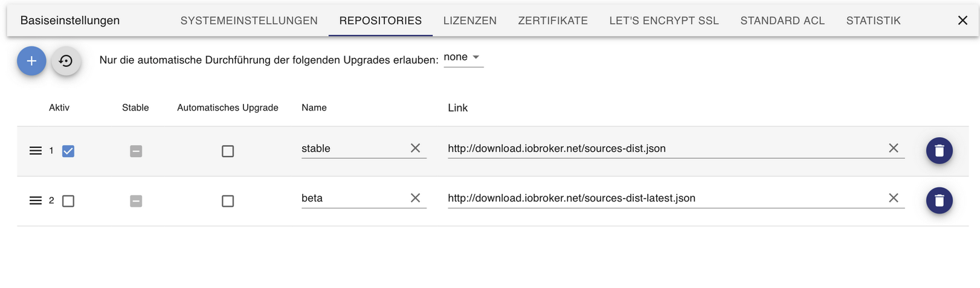The image size is (980, 288).
Task: Add a new repository with plus button
Action: click(31, 61)
